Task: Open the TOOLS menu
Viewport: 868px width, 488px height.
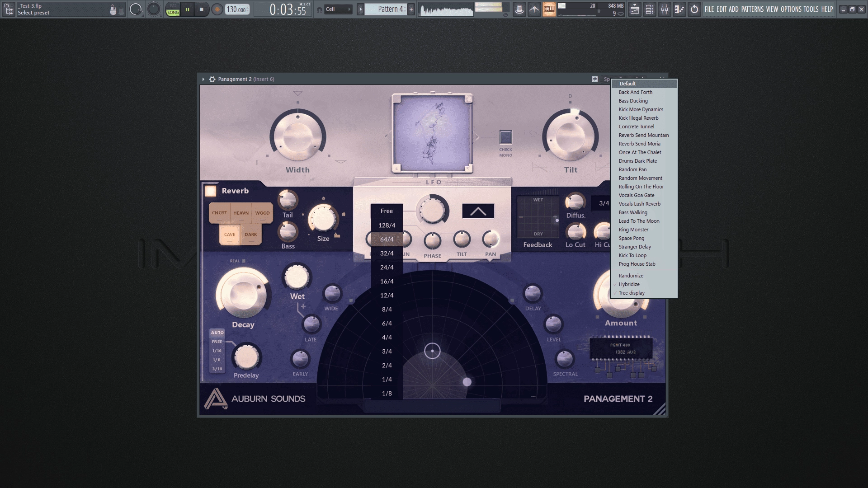Action: coord(811,9)
